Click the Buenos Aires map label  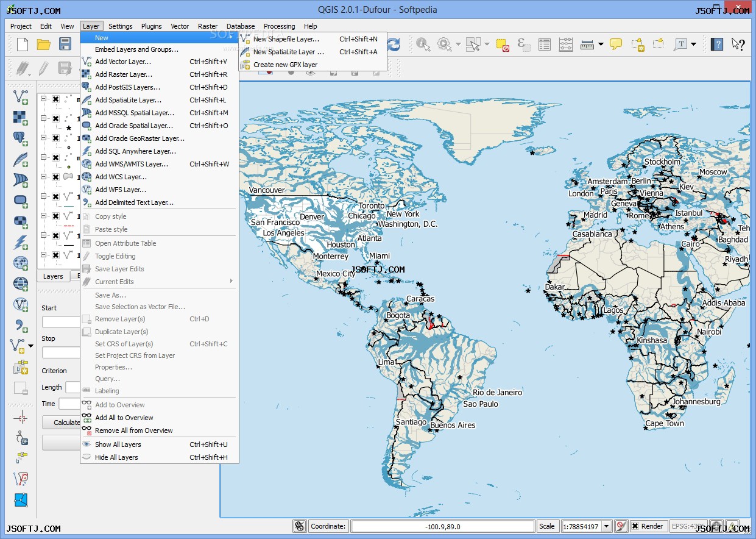pyautogui.click(x=453, y=425)
